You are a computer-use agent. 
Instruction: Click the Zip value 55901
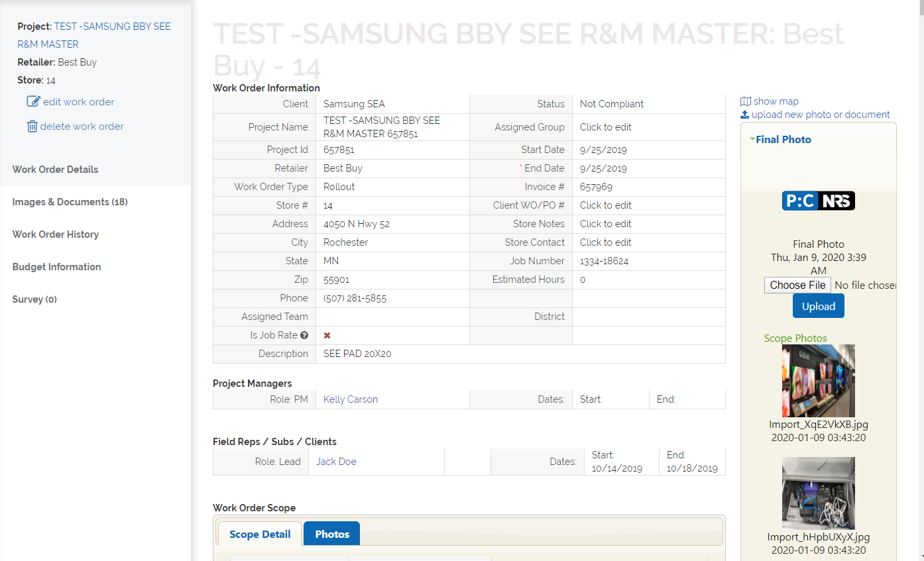(336, 280)
